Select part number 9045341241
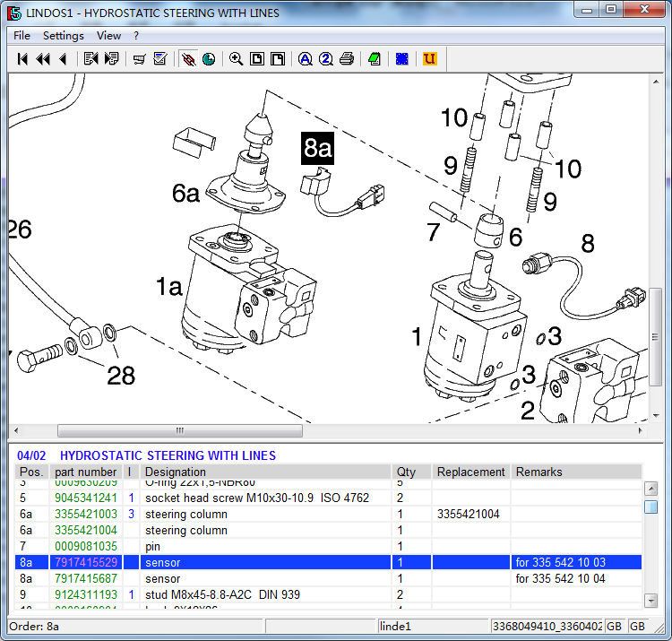Screen dimensions: 672x641 86,498
